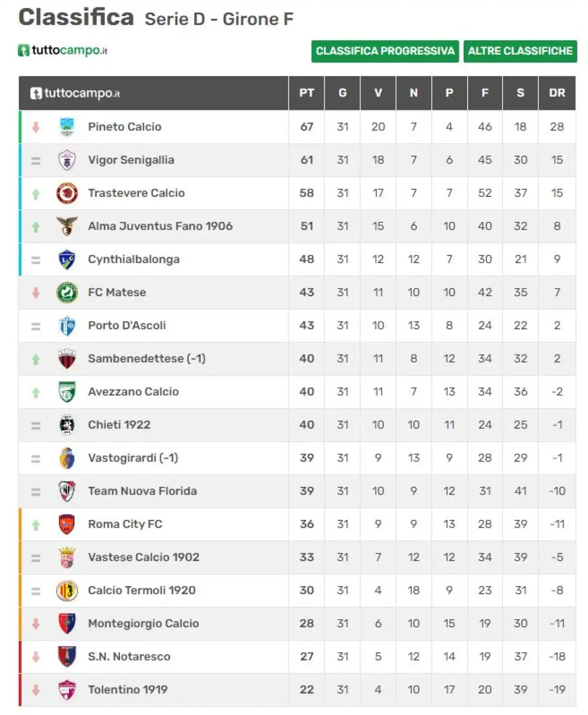Click the Vigor Senigallia team crest
The height and width of the screenshot is (715, 588).
pyautogui.click(x=67, y=160)
